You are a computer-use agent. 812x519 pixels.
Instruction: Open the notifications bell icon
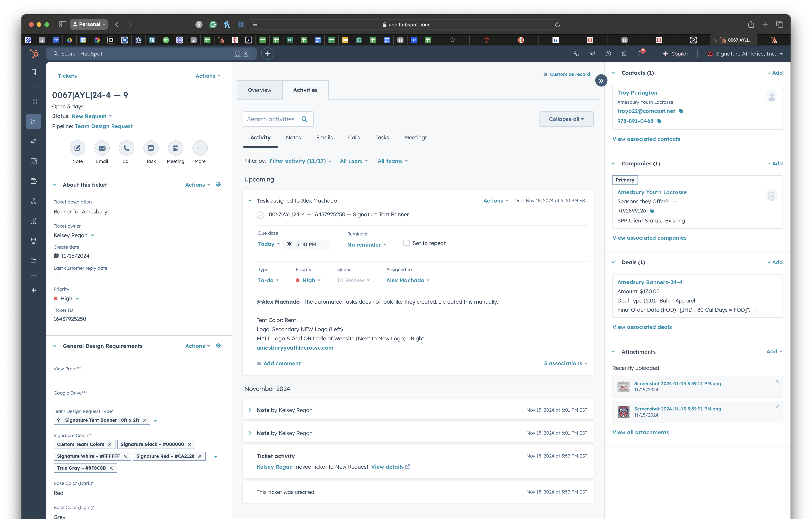click(x=640, y=54)
